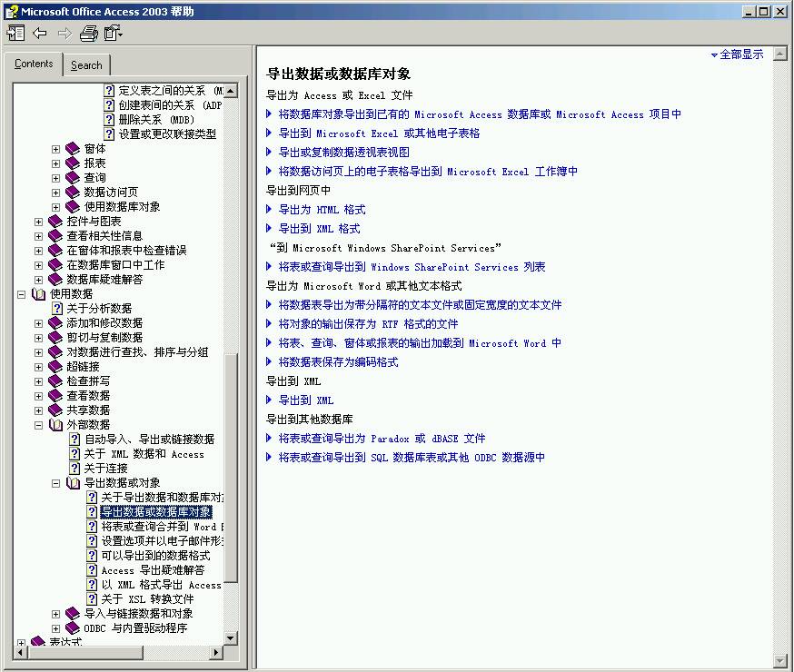Click the contents tree vertical scrollbar thumb

coord(231,468)
